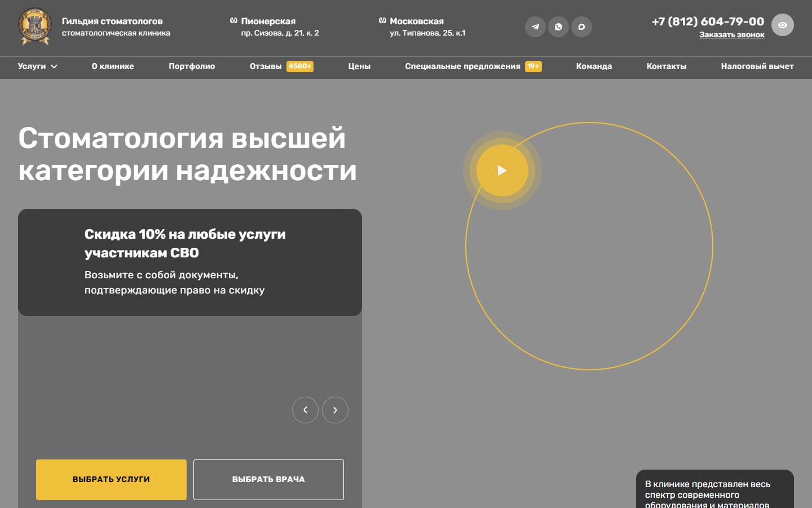
Task: Open the Портфолио menu item
Action: (192, 66)
